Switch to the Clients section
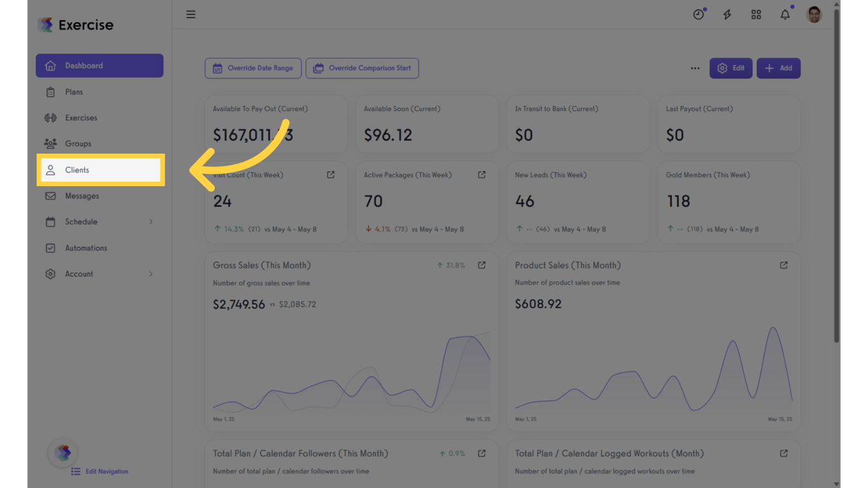 coord(76,170)
